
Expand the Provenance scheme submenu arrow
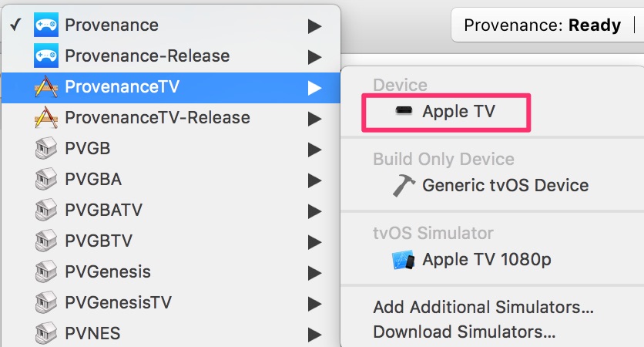(x=314, y=25)
